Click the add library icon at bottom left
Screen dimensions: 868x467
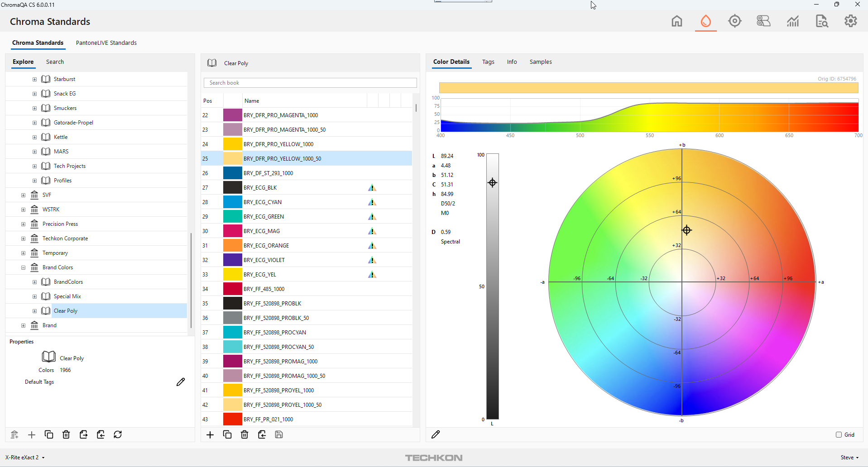(x=14, y=434)
